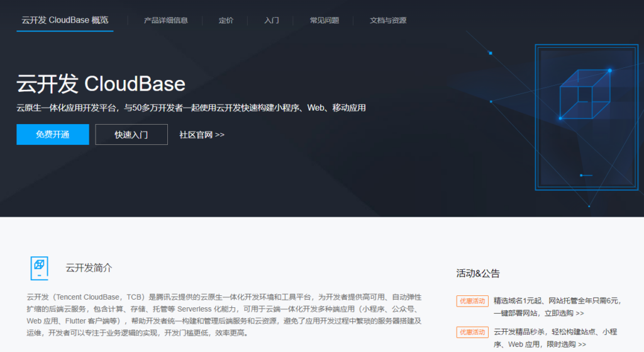Image resolution: width=644 pixels, height=352 pixels.
Task: Click the 快速入门 button
Action: pyautogui.click(x=131, y=135)
